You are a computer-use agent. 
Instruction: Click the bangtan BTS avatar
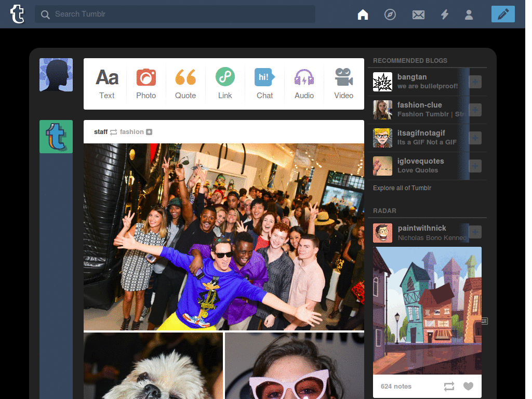click(x=382, y=82)
